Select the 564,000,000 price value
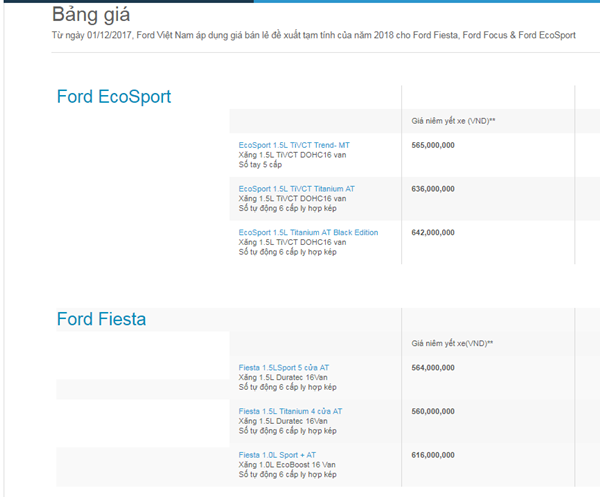Screen dimensions: 600x497 pos(433,368)
